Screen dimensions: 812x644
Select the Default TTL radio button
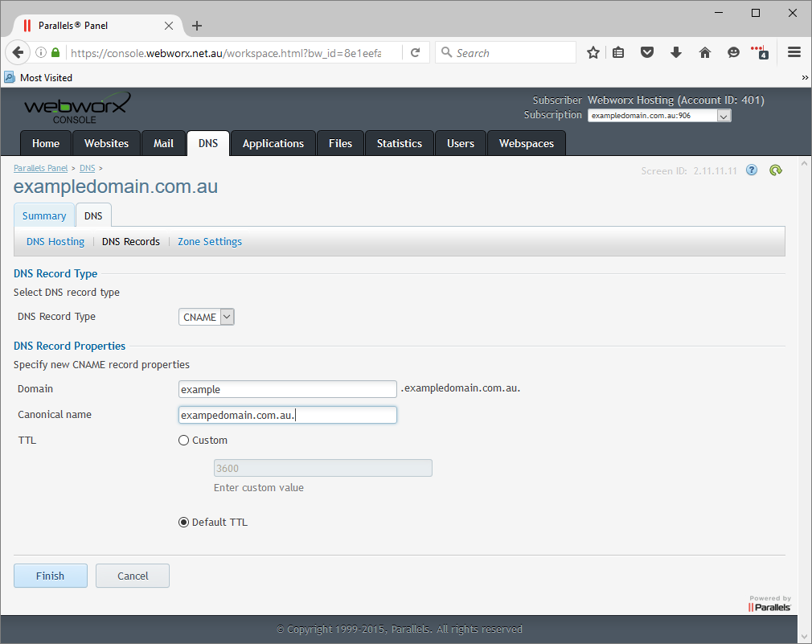183,523
